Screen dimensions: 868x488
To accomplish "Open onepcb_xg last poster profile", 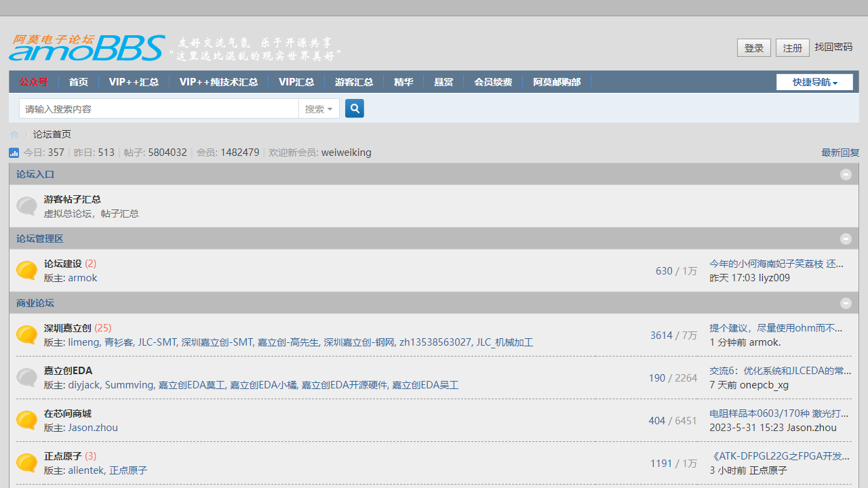I will pos(764,385).
